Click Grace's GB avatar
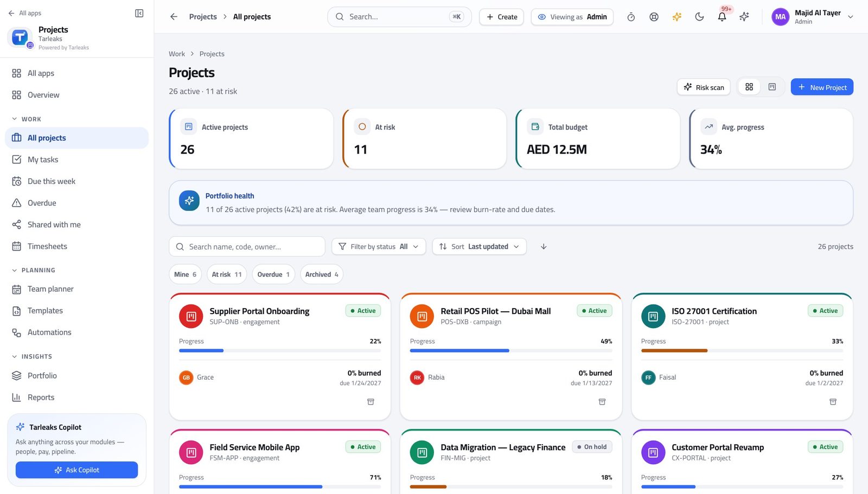The height and width of the screenshot is (494, 868). click(186, 377)
